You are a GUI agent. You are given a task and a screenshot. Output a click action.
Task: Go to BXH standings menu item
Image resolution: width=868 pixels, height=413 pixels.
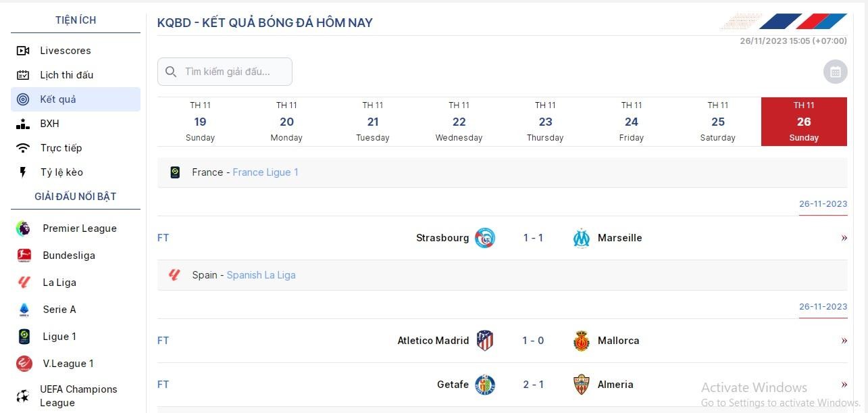tap(49, 124)
